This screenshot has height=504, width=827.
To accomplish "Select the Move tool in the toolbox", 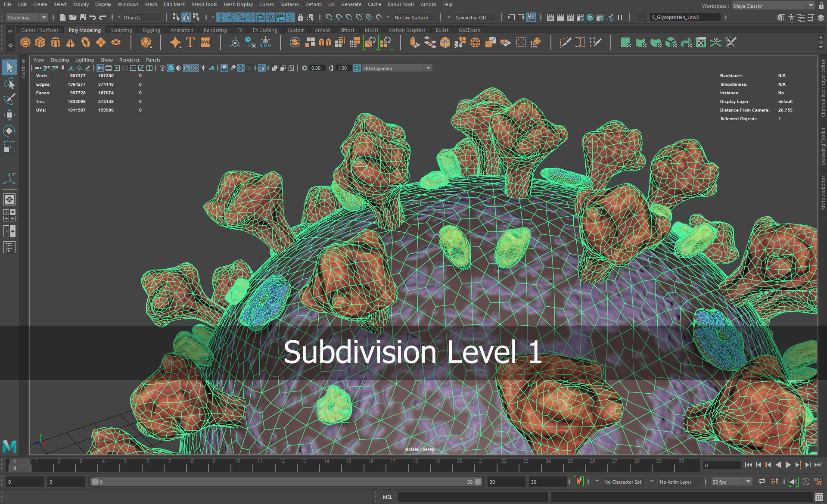I will [9, 115].
